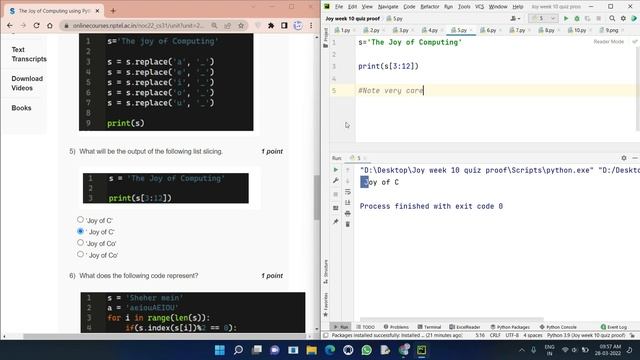Image resolution: width=640 pixels, height=360 pixels.
Task: Toggle soft-wrap in Run console
Action: [x=348, y=192]
